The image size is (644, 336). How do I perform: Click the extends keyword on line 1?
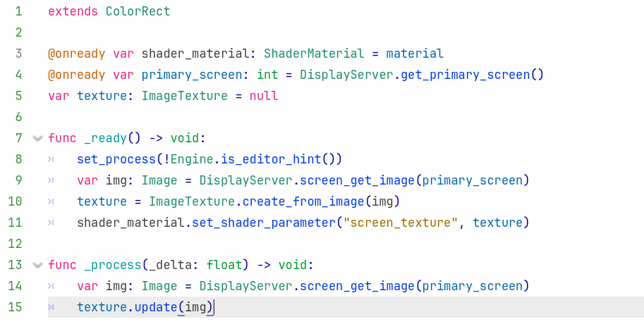[x=73, y=11]
